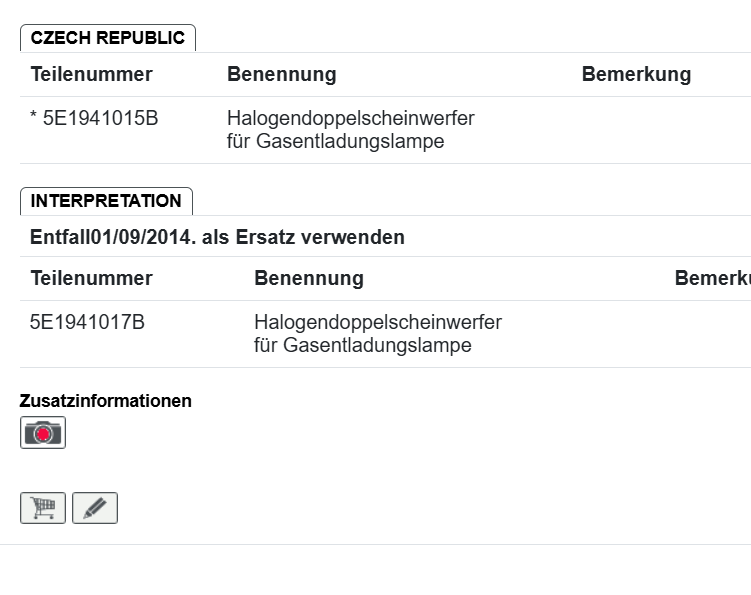Click Halogendoppelscheinwerfer description in Interpretation table
Screen dimensions: 751x595
tap(378, 322)
